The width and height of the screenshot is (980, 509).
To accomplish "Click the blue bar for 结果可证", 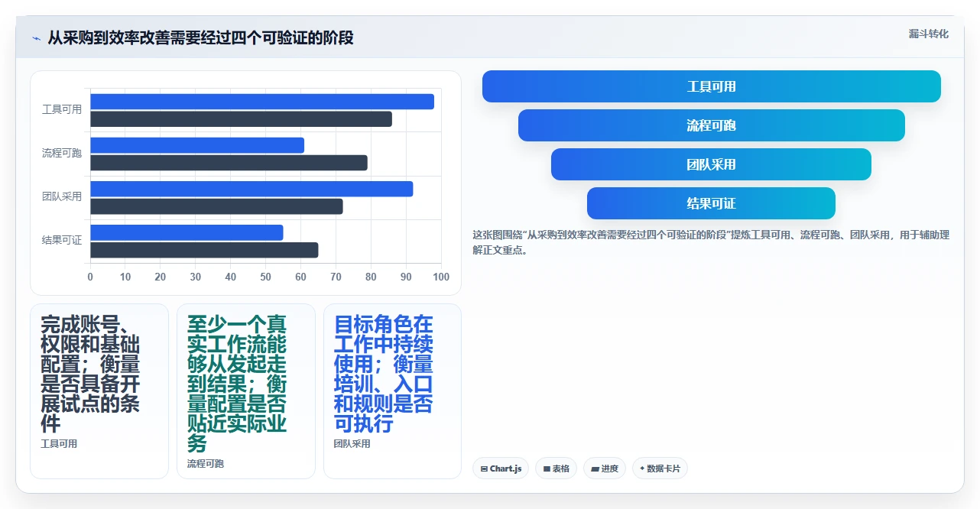I will click(187, 232).
